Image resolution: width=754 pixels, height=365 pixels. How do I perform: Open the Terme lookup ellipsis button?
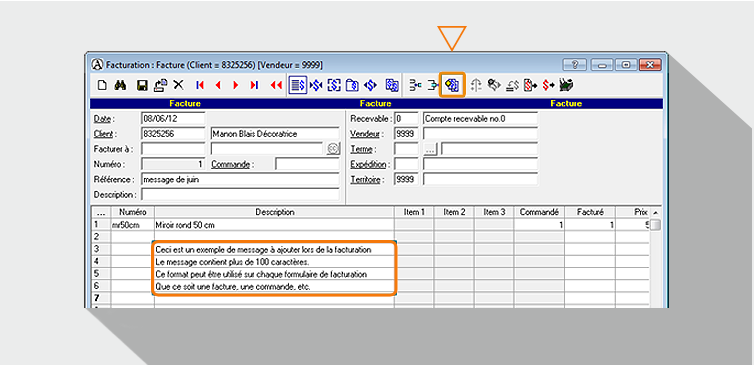tap(430, 149)
